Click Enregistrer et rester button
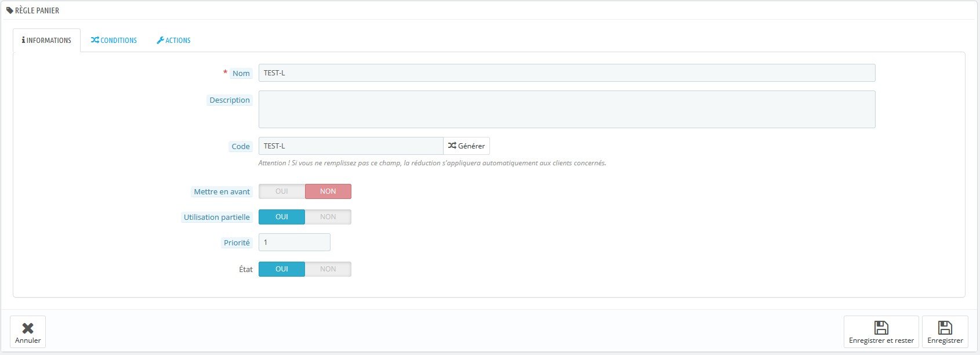 click(881, 332)
